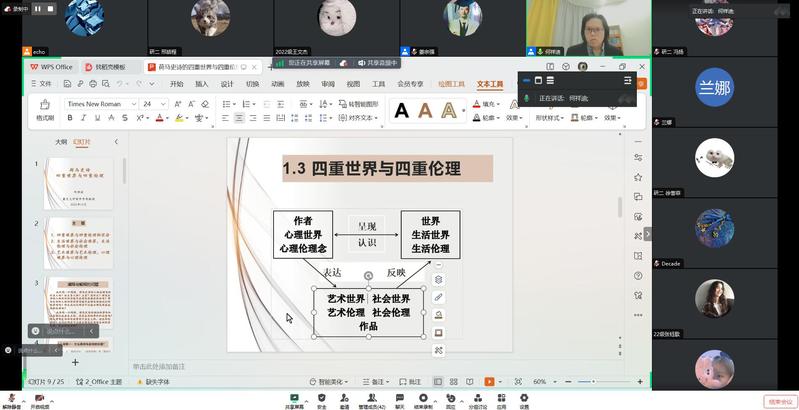
Task: Click the 共享屏幕 share screen icon
Action: [x=294, y=400]
